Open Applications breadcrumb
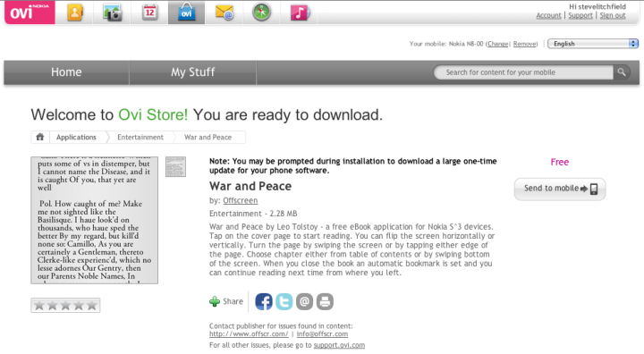 coord(76,137)
